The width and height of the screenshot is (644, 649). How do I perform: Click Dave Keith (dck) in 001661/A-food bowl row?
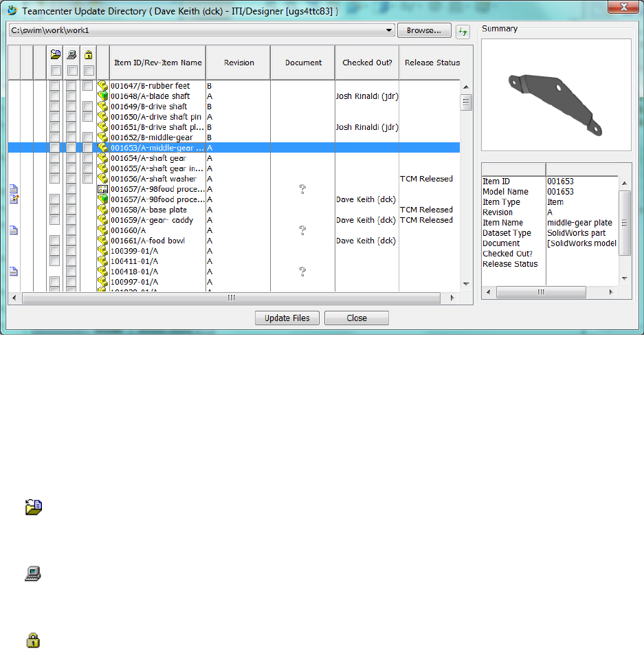pos(366,241)
